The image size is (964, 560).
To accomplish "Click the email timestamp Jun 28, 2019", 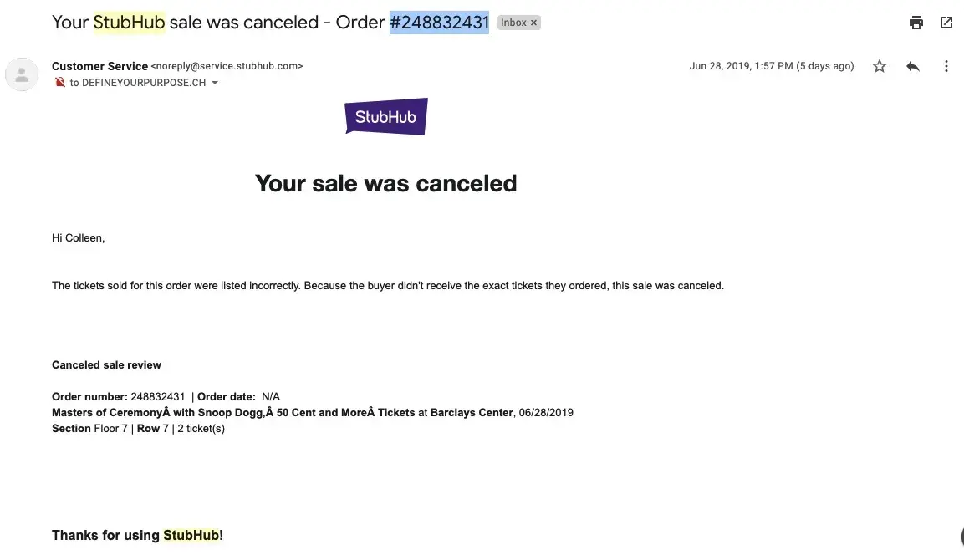I will point(771,66).
